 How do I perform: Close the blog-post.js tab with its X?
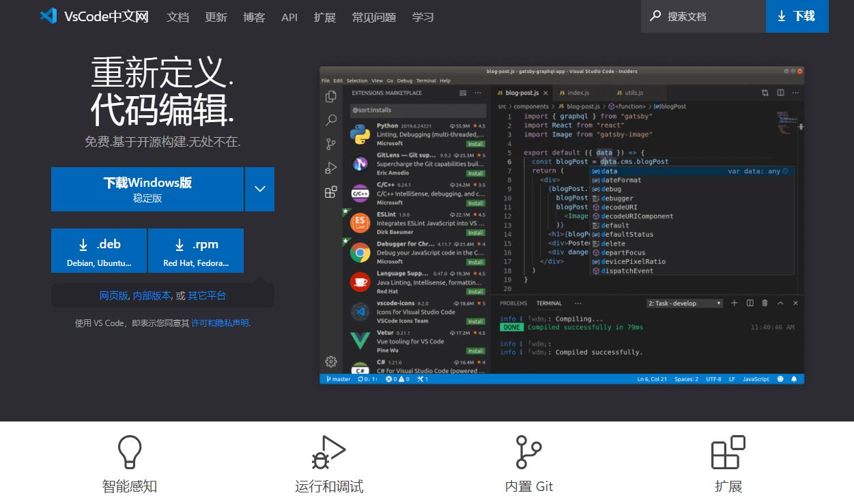tap(545, 93)
